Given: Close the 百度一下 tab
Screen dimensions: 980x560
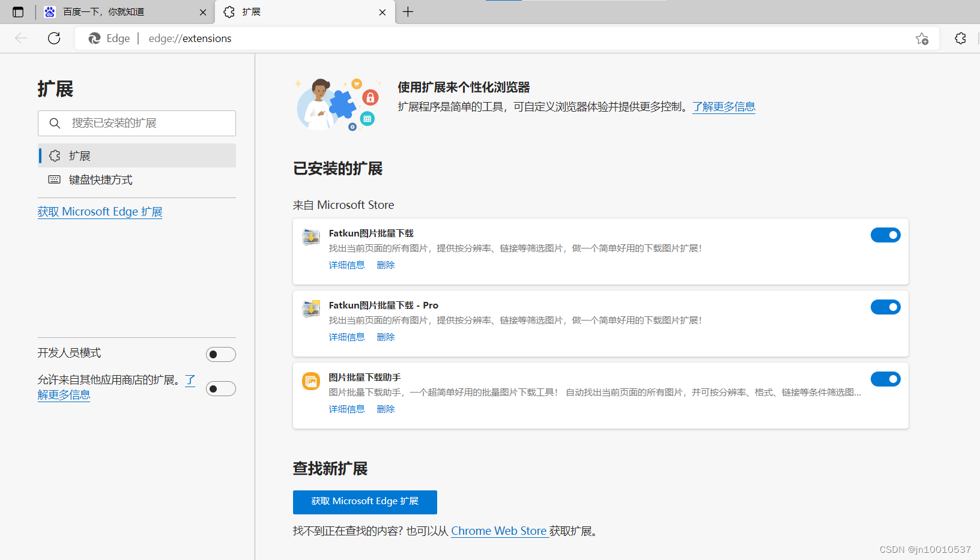Looking at the screenshot, I should click(x=203, y=12).
